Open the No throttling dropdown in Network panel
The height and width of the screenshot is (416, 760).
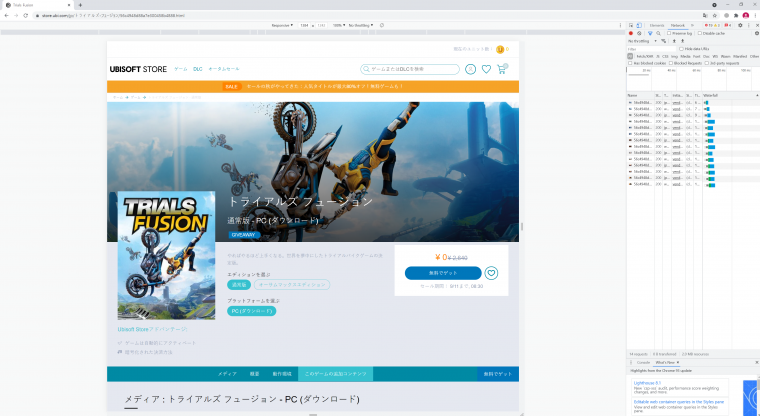(643, 41)
